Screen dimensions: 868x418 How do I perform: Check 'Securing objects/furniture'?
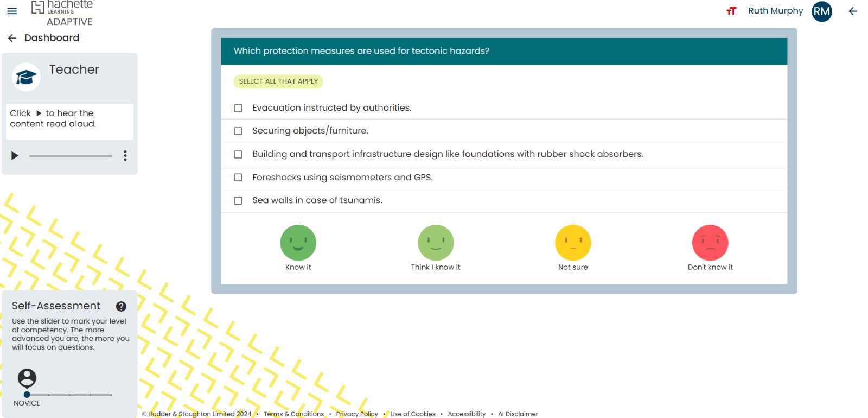point(238,131)
